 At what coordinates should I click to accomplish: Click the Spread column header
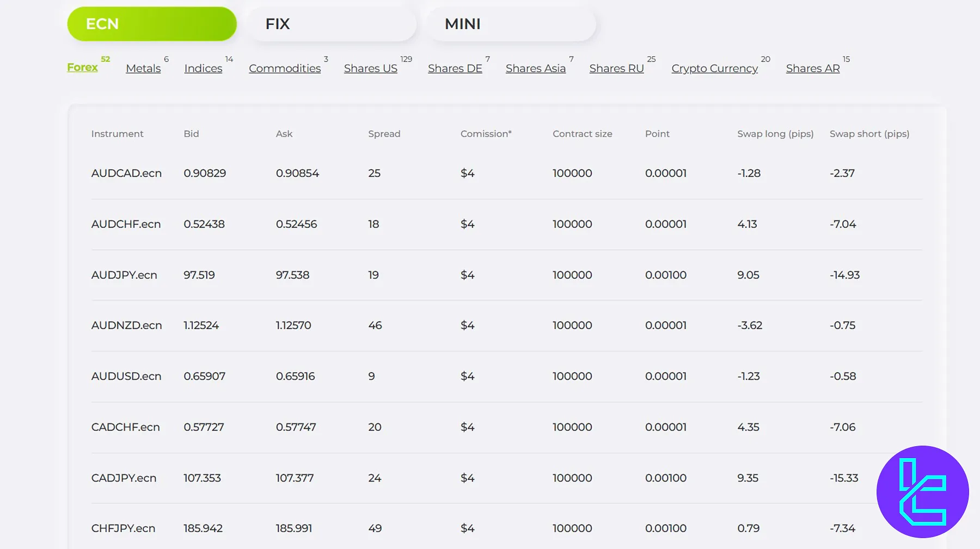click(x=384, y=134)
